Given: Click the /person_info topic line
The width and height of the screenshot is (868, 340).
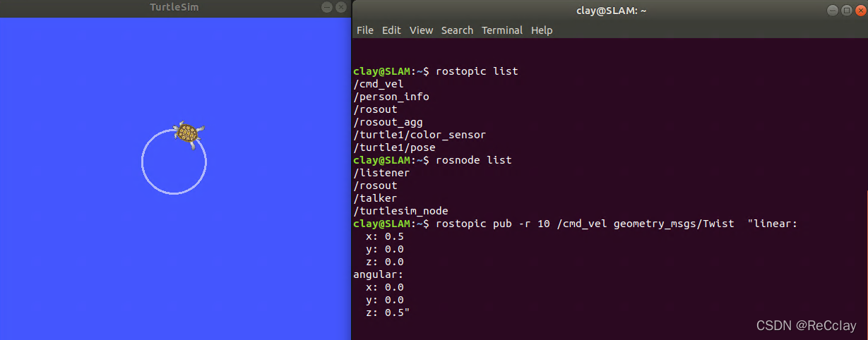Looking at the screenshot, I should tap(391, 97).
